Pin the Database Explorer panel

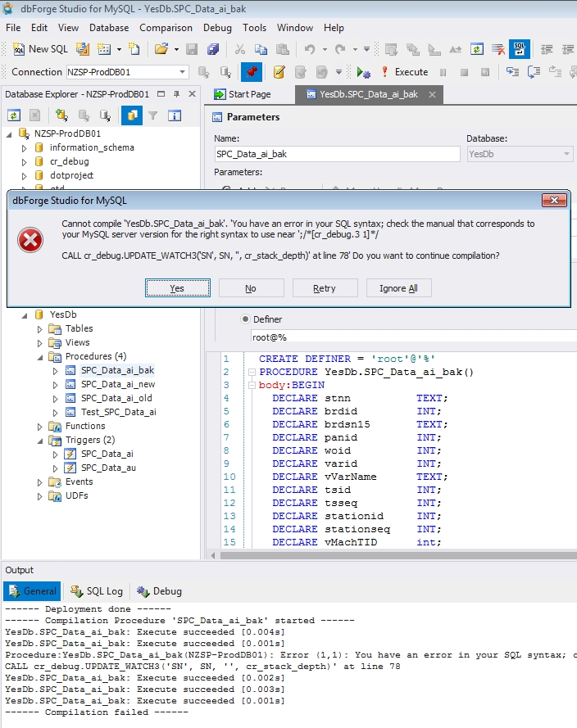[x=176, y=94]
